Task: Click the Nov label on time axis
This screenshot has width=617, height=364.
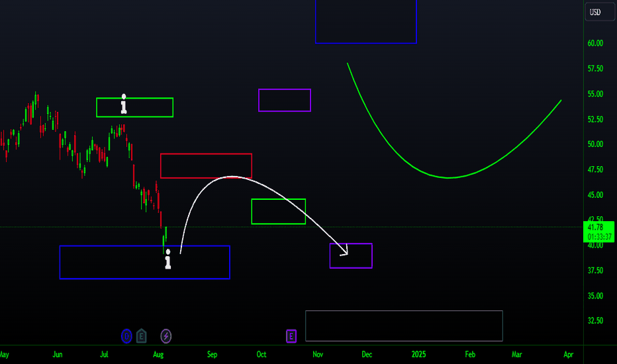Action: point(318,355)
